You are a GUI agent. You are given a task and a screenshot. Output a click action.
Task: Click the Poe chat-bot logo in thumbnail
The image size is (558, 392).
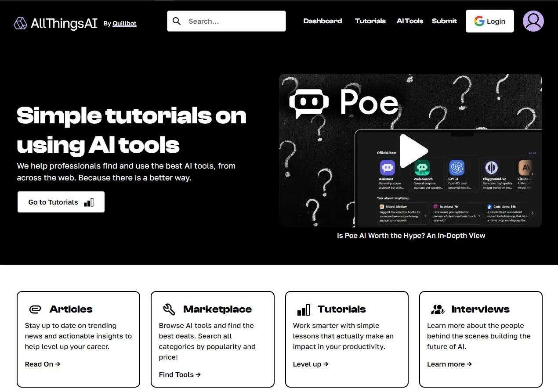(x=309, y=103)
